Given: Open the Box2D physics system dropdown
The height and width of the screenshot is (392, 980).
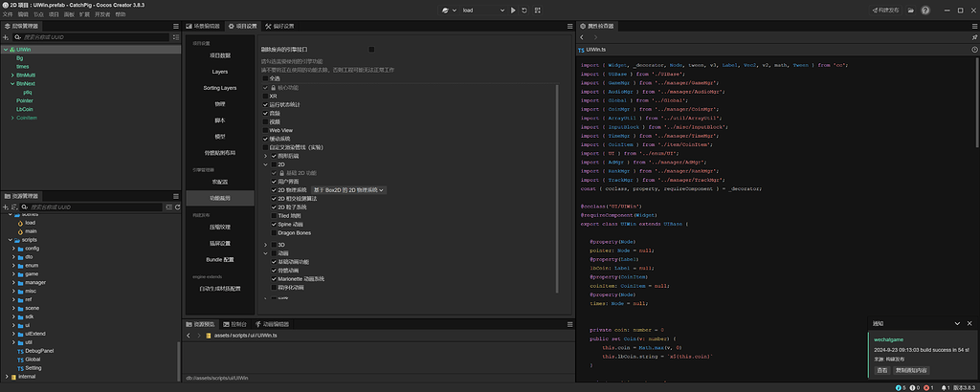Looking at the screenshot, I should [346, 190].
